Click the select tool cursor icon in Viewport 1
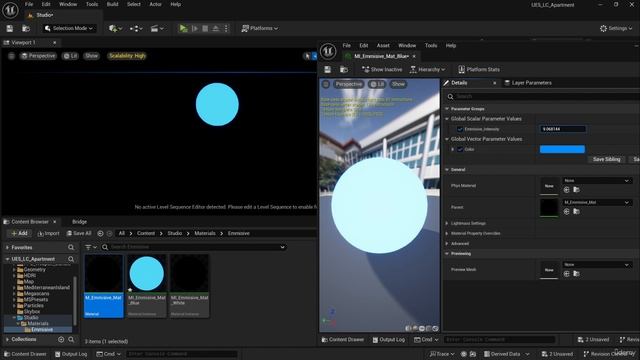The image size is (640, 360). tap(307, 56)
